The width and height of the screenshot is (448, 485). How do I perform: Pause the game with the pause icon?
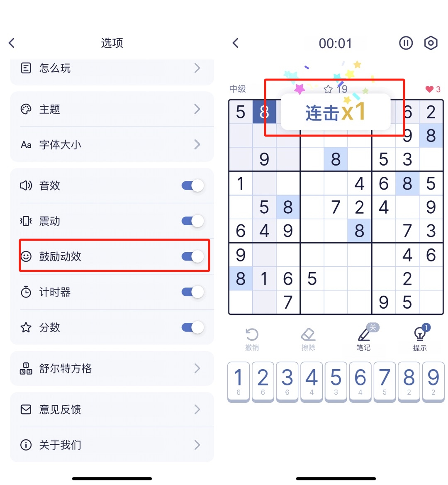(406, 43)
